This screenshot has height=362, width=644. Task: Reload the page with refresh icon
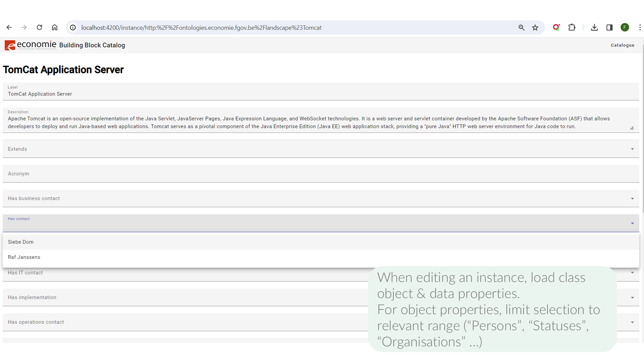tap(39, 28)
